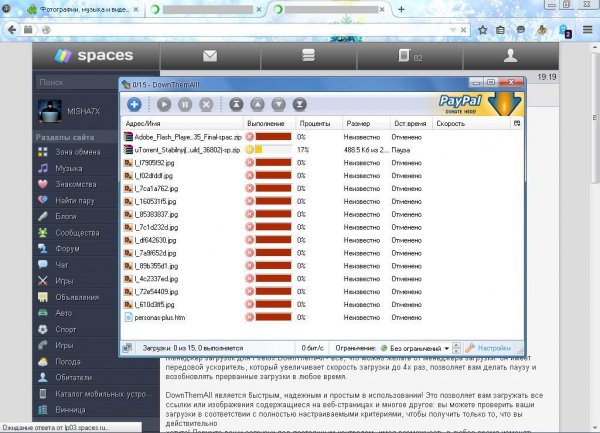This screenshot has height=433, width=600.
Task: Open the stacked feed icon in spaces header
Action: click(x=308, y=55)
